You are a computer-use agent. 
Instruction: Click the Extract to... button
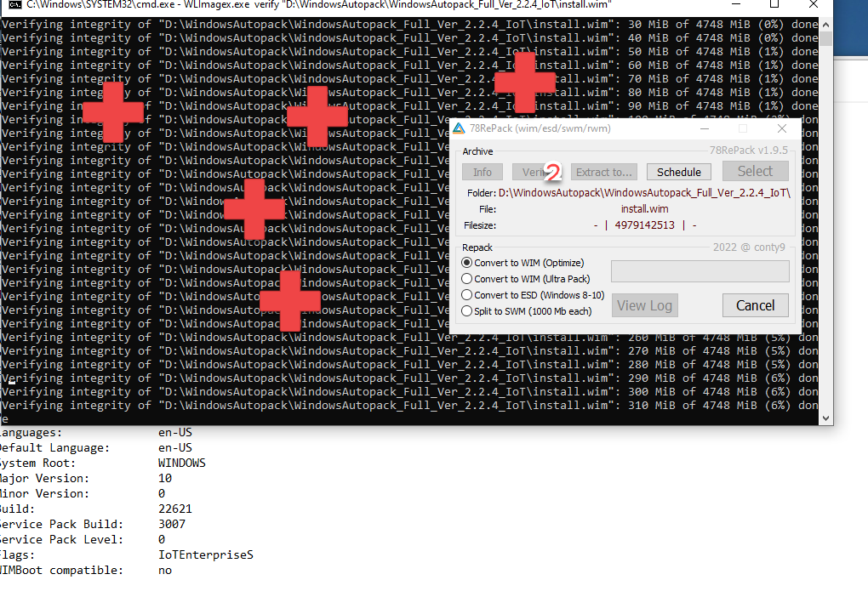point(604,172)
